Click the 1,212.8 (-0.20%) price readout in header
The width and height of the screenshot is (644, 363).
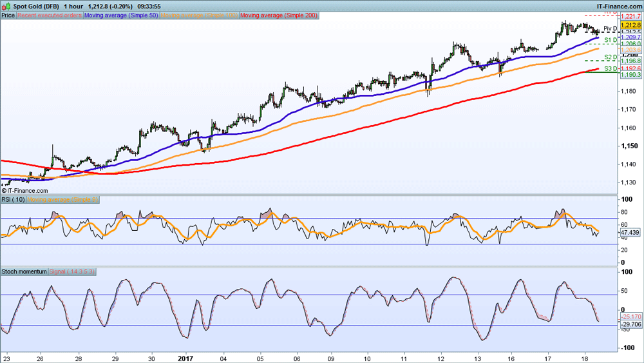[110, 6]
